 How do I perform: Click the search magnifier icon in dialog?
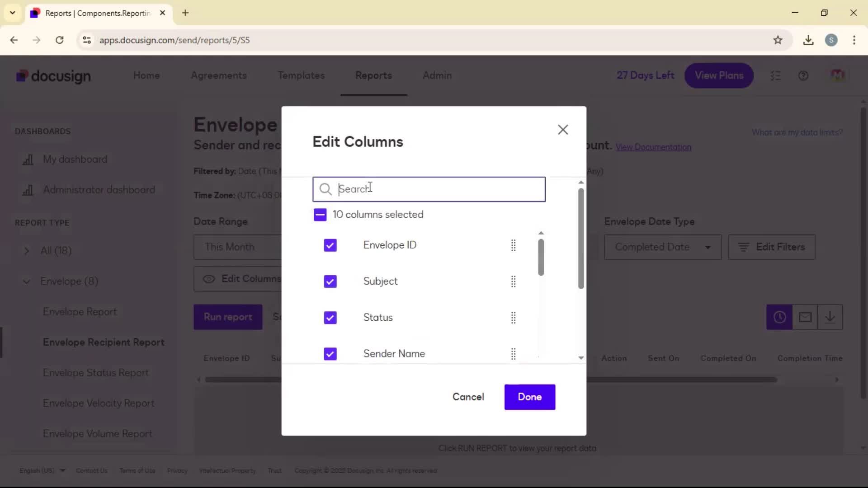click(x=325, y=189)
